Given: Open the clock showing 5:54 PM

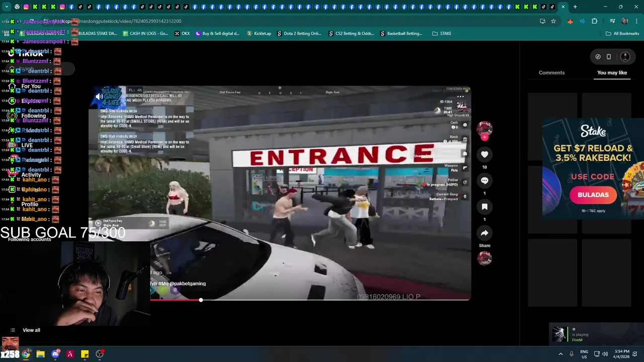Looking at the screenshot, I should click(x=622, y=354).
